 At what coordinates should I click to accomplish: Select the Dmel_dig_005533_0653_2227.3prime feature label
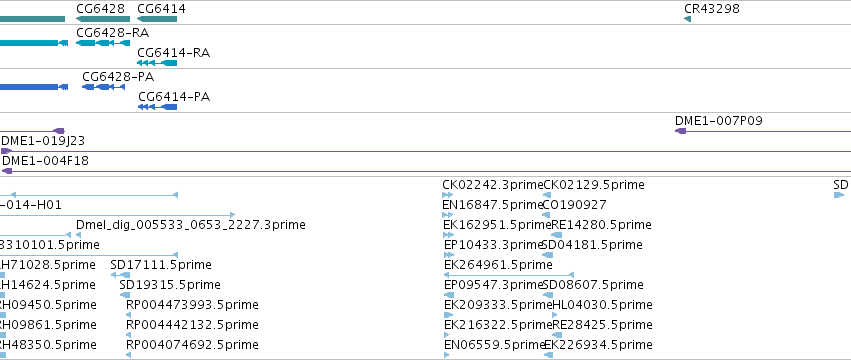tap(190, 225)
